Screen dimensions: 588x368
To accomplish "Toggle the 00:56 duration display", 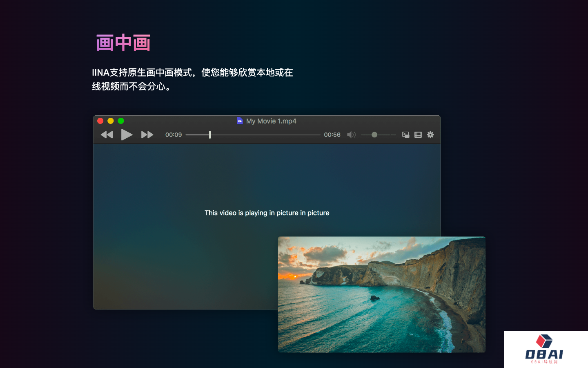I will 332,135.
